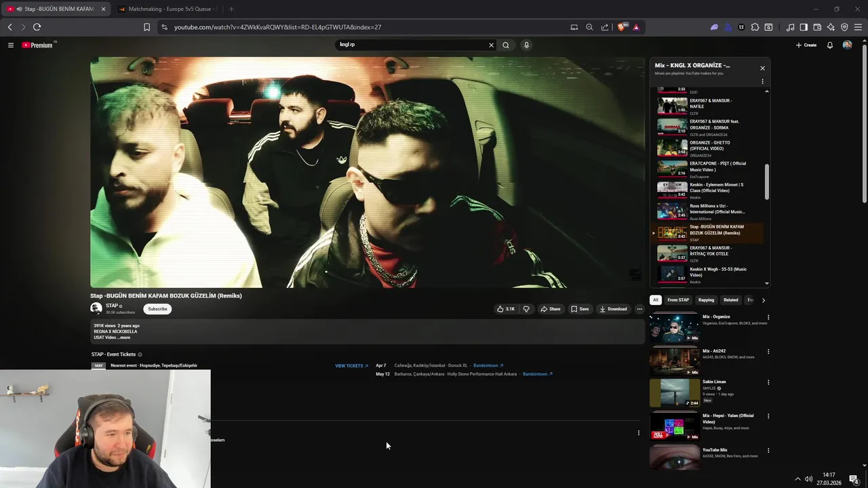
Task: Subscribe to STAP channel
Action: (157, 309)
